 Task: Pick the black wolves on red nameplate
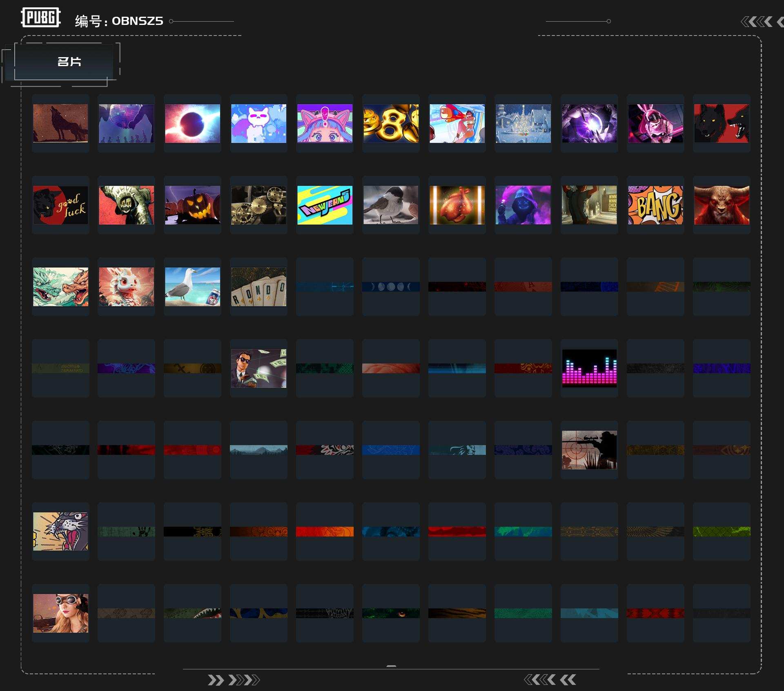pos(722,123)
